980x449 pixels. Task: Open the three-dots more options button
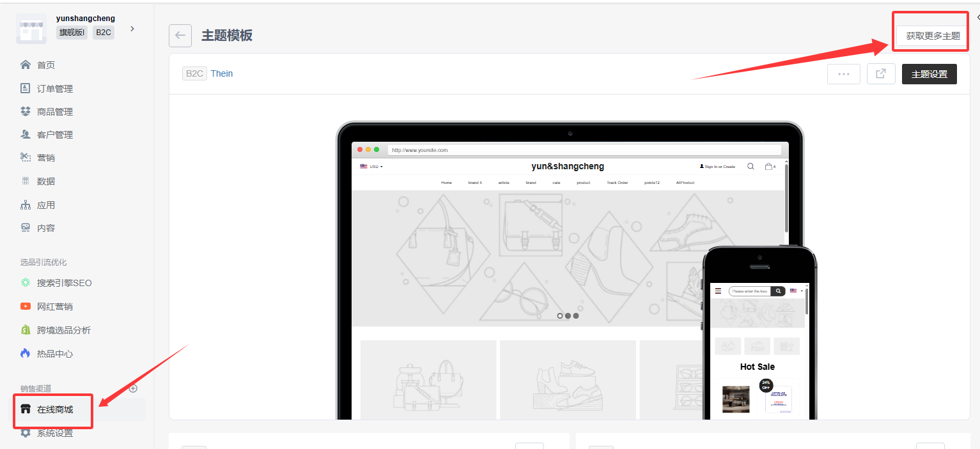tap(844, 74)
